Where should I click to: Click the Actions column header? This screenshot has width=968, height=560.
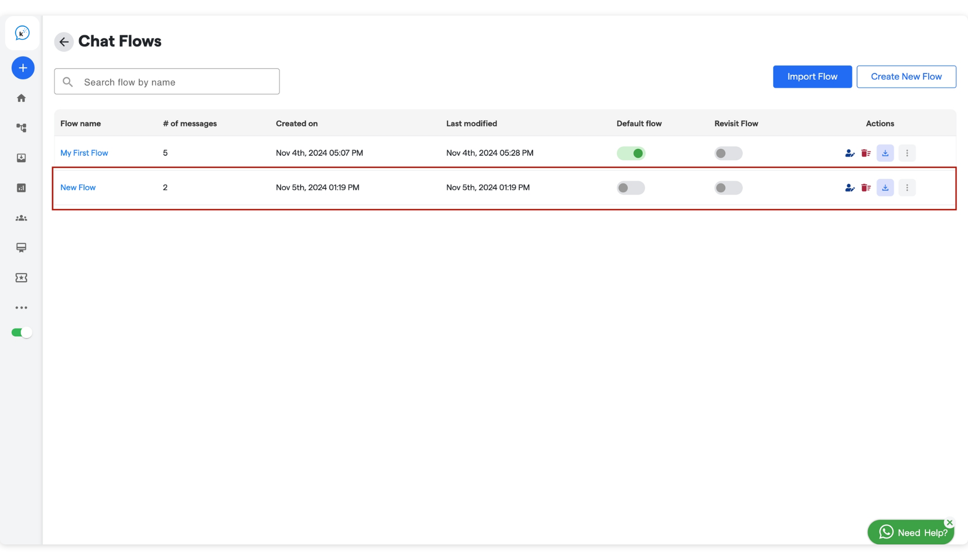click(880, 123)
